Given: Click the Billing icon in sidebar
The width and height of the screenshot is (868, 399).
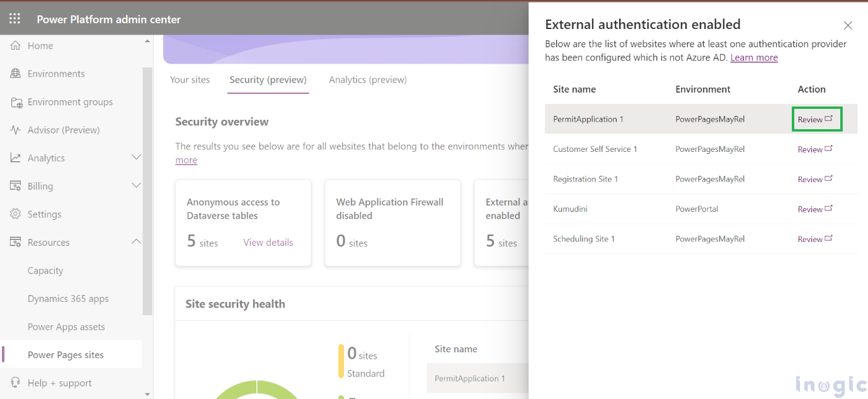Looking at the screenshot, I should click(16, 186).
